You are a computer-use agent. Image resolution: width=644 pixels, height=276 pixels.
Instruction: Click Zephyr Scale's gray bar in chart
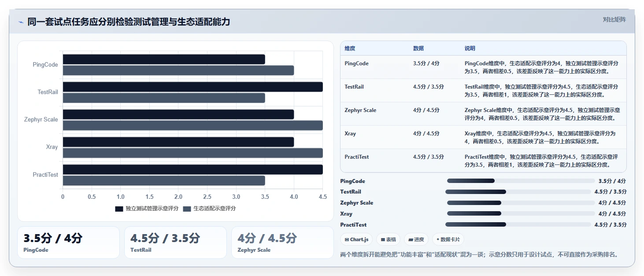[193, 126]
